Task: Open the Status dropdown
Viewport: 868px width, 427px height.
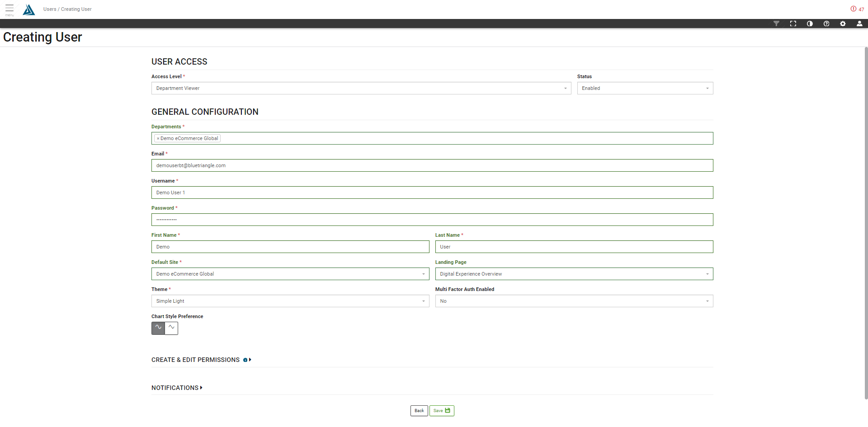Action: 645,88
